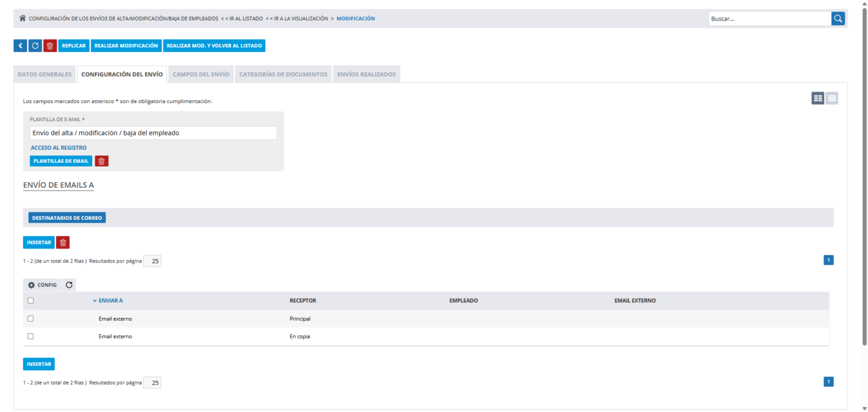
Task: Open the Config table settings
Action: (x=42, y=285)
